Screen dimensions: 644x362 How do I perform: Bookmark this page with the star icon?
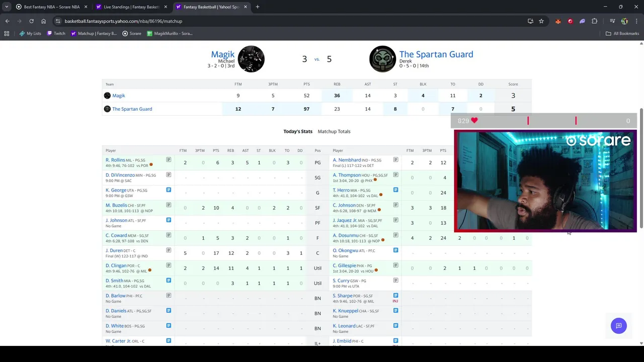541,21
